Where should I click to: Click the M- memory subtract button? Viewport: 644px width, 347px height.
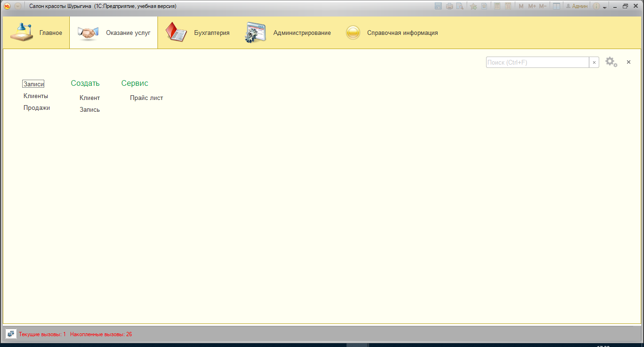click(x=543, y=6)
